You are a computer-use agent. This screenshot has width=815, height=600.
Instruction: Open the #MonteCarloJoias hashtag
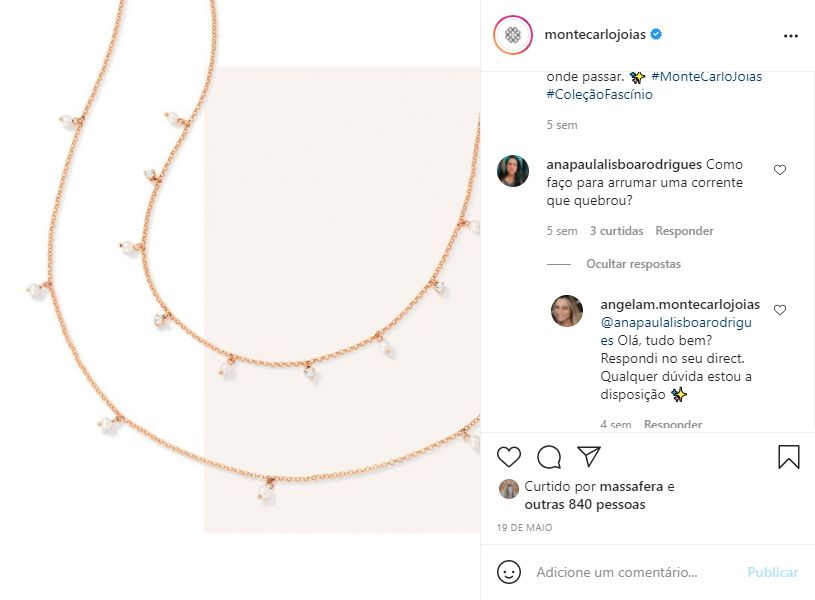(704, 76)
